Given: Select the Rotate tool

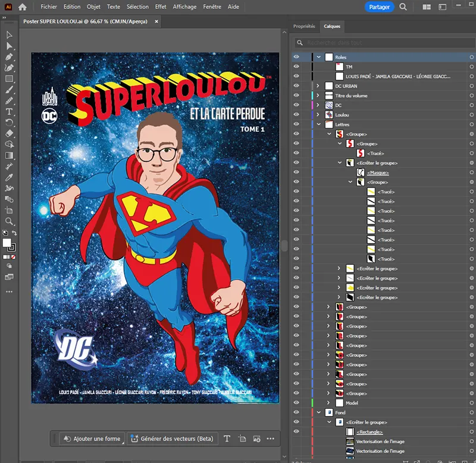Looking at the screenshot, I should pos(9,123).
